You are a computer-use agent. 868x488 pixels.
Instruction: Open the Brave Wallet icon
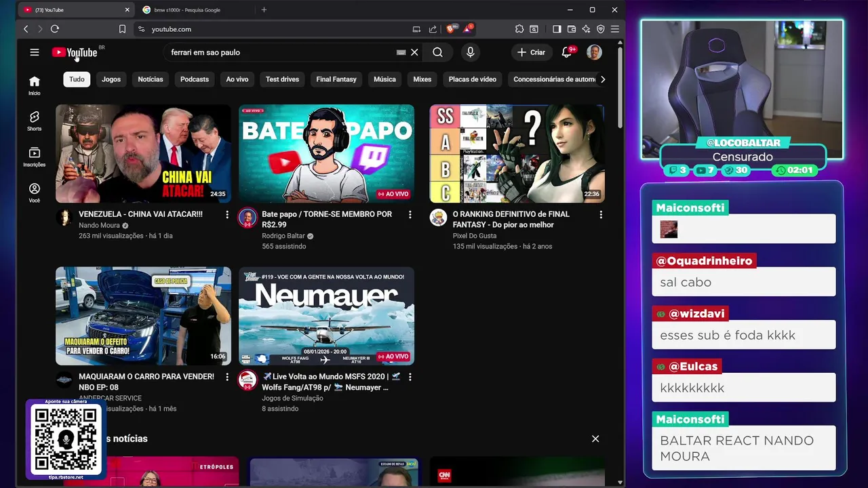pyautogui.click(x=571, y=29)
